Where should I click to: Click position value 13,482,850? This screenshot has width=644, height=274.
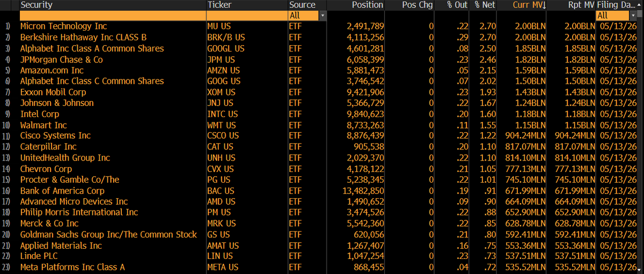click(x=362, y=191)
